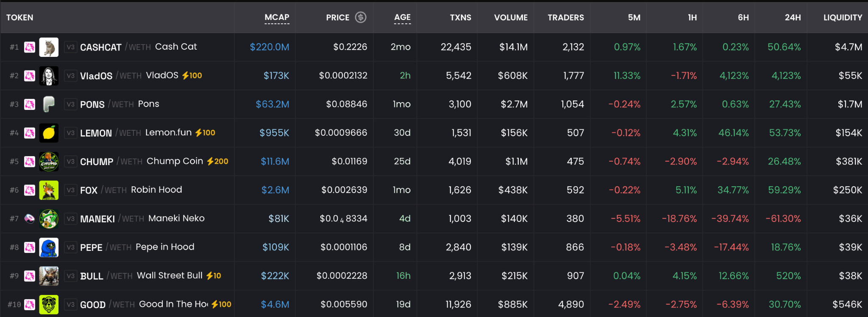This screenshot has height=317, width=868.
Task: Open the Lemon.fun lemon logo
Action: tap(49, 133)
